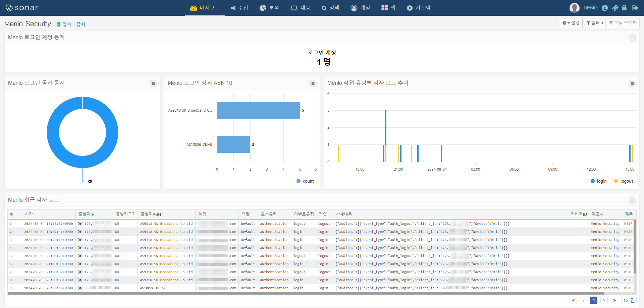
Task: Click Korea flag icon in row 1
Action: pyautogui.click(x=80, y=224)
